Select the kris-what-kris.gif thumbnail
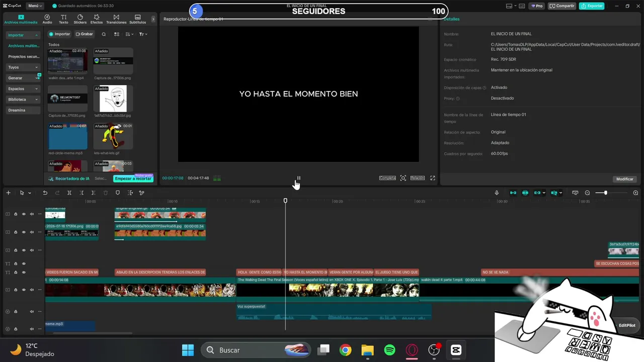The image size is (644, 362). 113,136
